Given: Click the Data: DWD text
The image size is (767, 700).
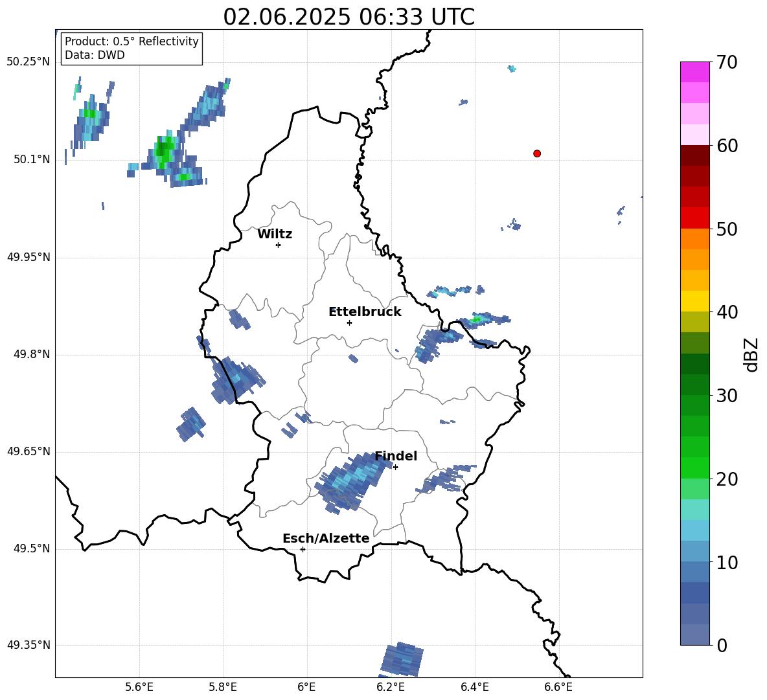Looking at the screenshot, I should pyautogui.click(x=95, y=55).
